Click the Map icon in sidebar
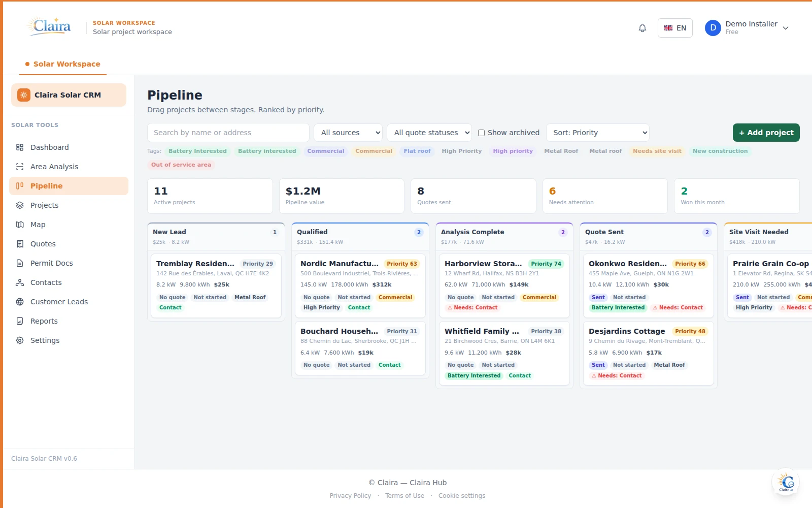Image resolution: width=812 pixels, height=508 pixels. pyautogui.click(x=20, y=225)
